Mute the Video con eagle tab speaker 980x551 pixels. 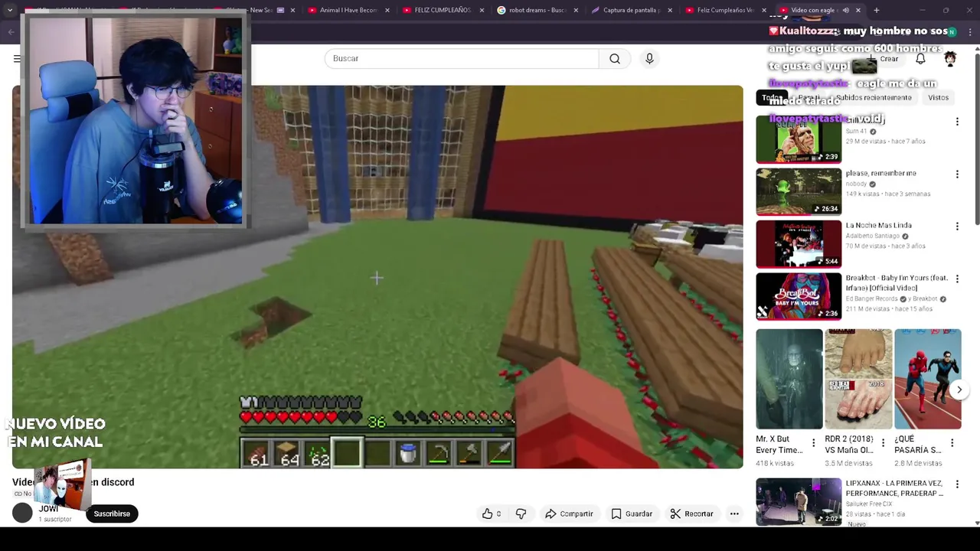845,10
